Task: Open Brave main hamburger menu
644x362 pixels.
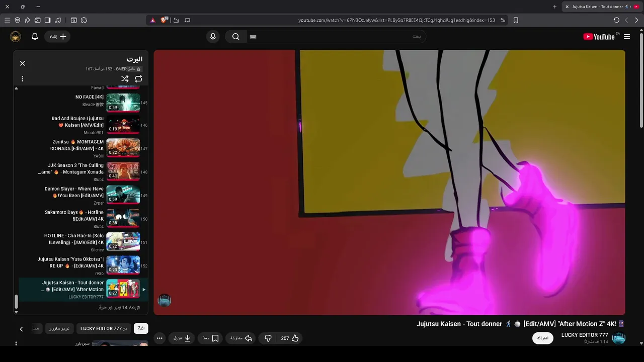Action: coord(7,20)
